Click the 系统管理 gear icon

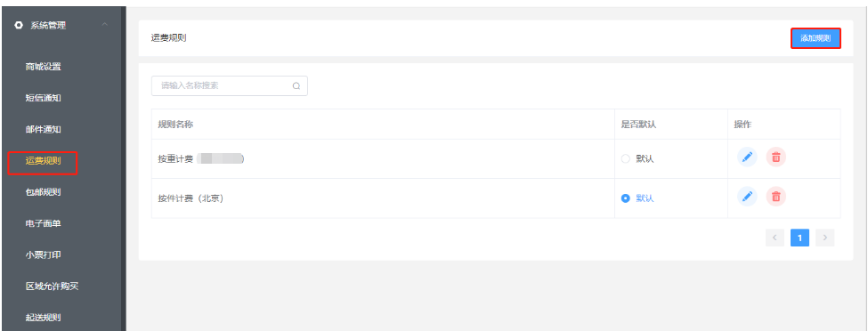(19, 25)
